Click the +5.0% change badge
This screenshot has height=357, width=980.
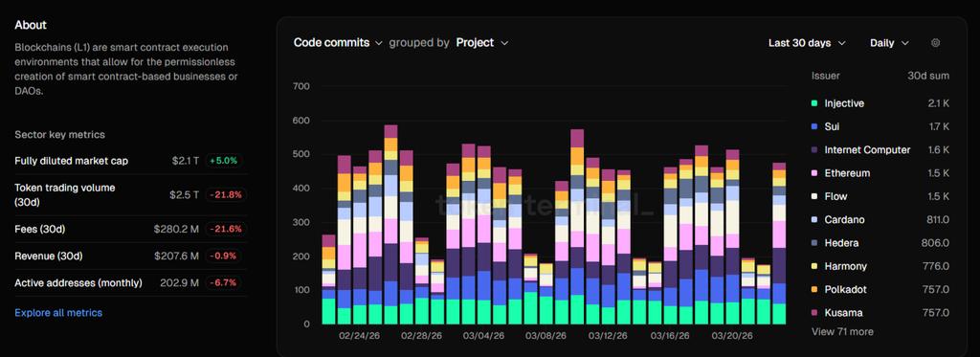coord(224,161)
